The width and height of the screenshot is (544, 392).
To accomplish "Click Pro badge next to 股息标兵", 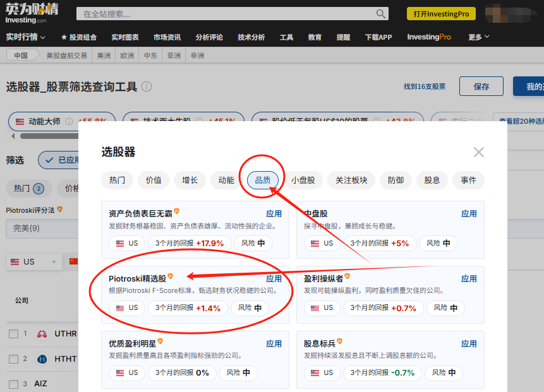I will [340, 342].
